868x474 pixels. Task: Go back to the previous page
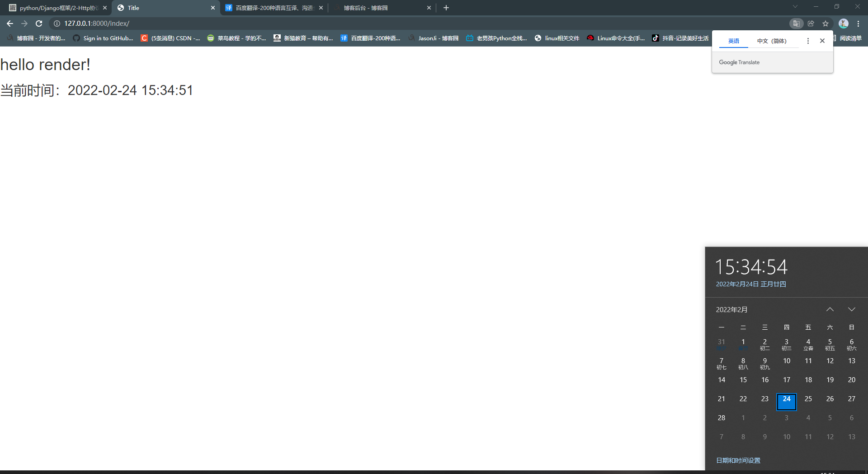click(x=10, y=24)
